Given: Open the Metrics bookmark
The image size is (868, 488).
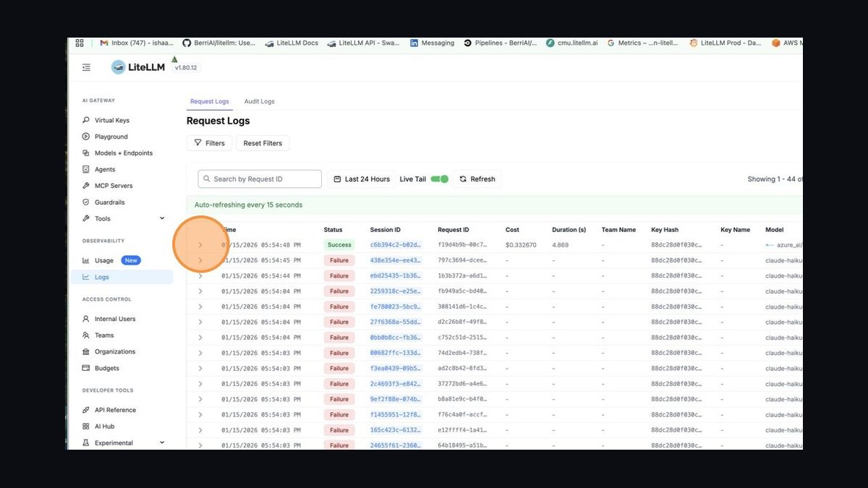Looking at the screenshot, I should 643,43.
